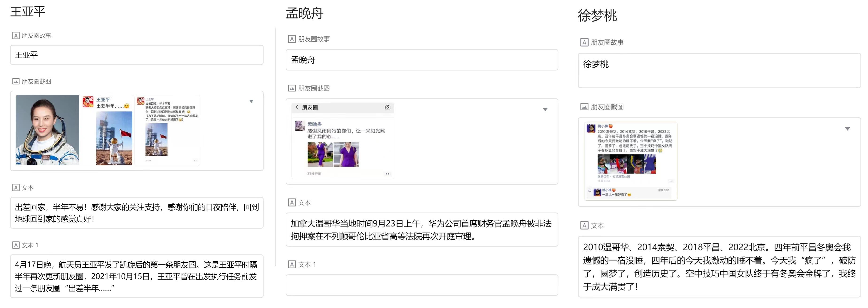The image size is (868, 308).
Task: Expand the dropdown arrow in 徐梦桃 screenshot box
Action: pos(847,129)
